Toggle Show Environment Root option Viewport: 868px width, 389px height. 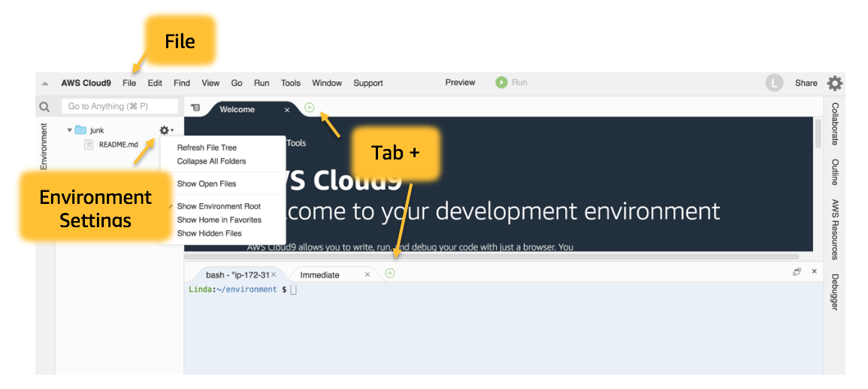point(219,206)
